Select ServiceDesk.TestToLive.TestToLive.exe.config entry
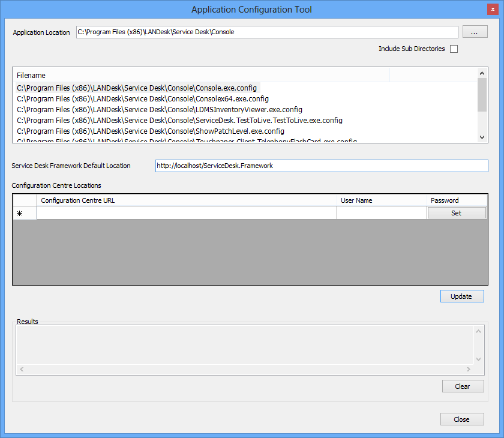The height and width of the screenshot is (438, 504). [179, 120]
